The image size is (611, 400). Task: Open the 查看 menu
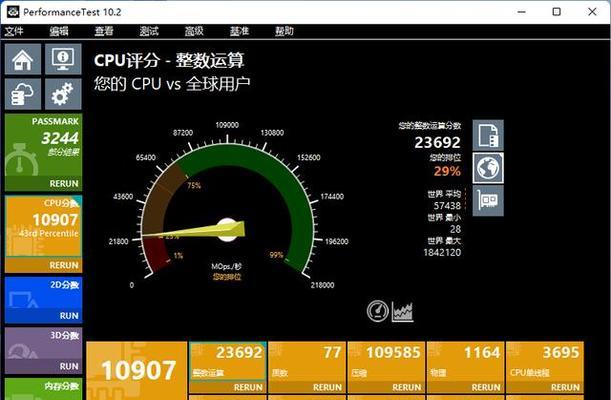(x=104, y=31)
